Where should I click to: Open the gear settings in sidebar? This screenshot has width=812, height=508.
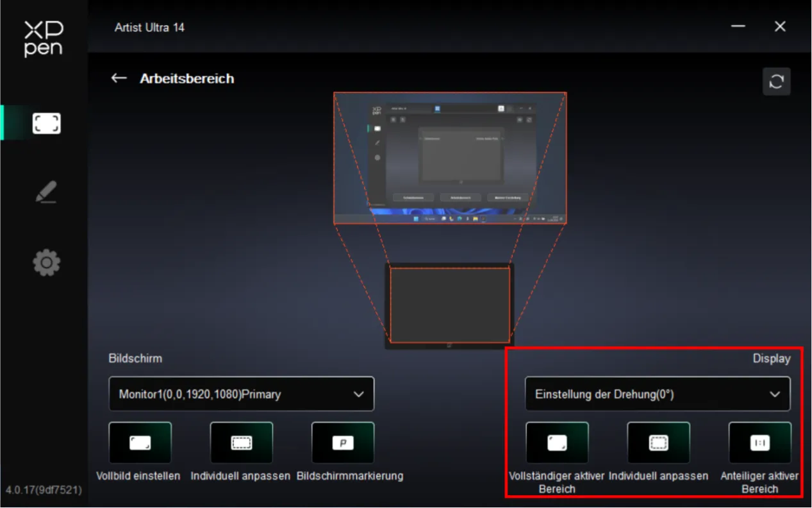click(x=46, y=263)
